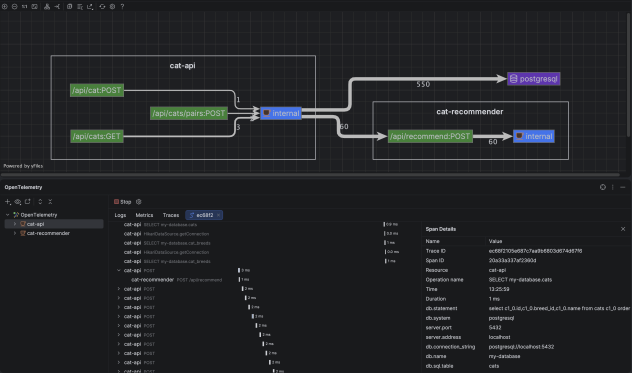Click the cat-api group title
632x373 pixels.
pos(183,65)
